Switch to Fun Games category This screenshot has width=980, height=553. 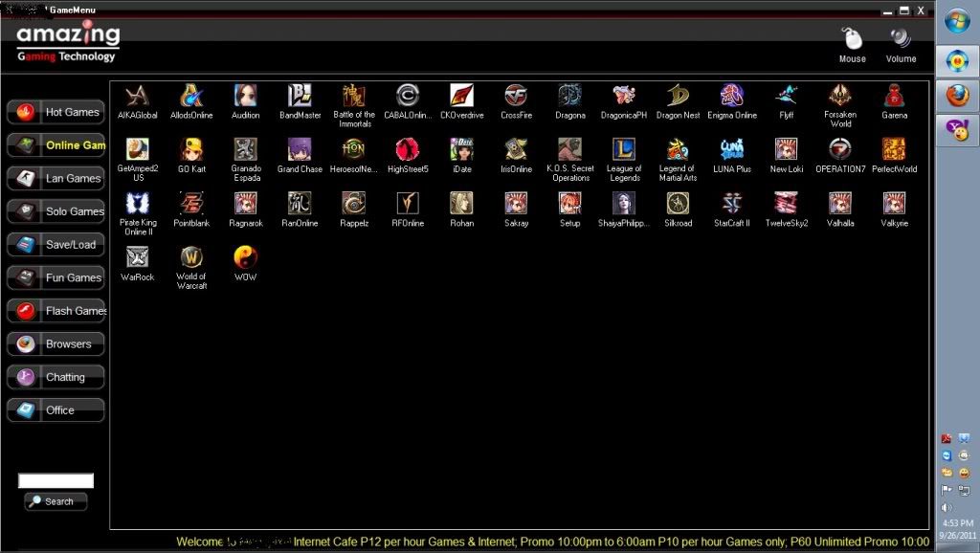[x=56, y=278]
